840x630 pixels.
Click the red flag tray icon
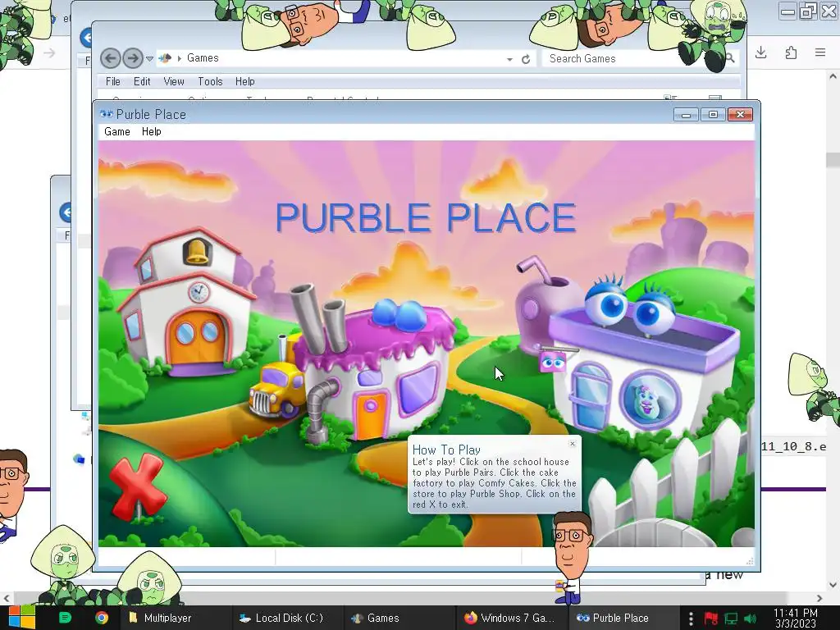pos(711,619)
